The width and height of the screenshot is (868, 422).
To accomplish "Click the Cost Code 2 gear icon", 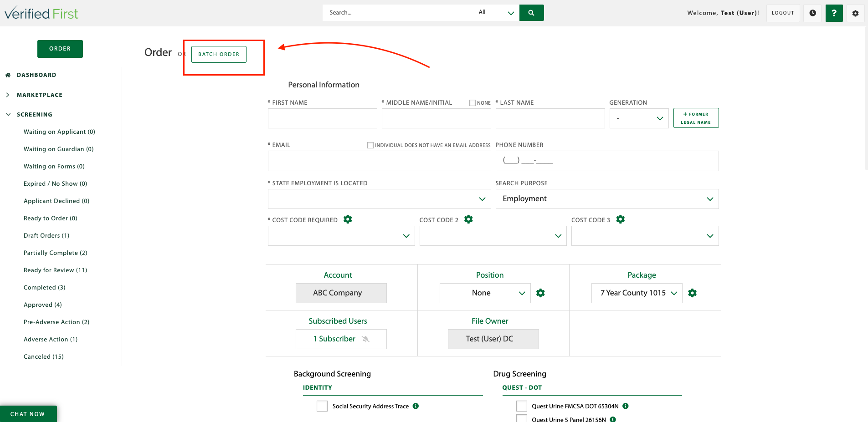I will [468, 219].
